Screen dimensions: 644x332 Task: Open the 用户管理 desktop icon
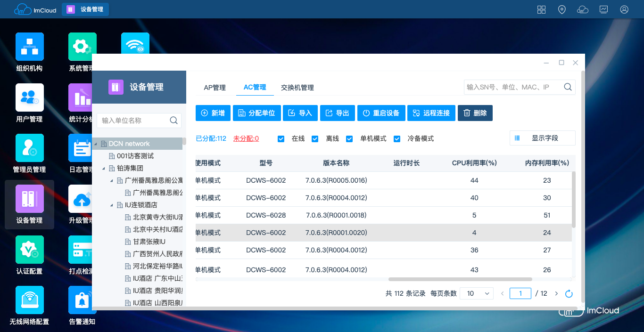click(29, 98)
